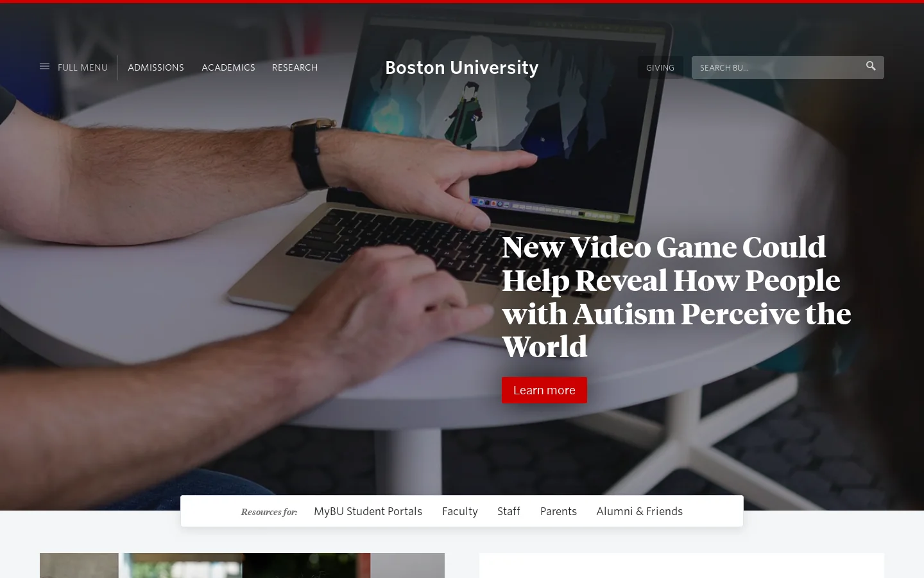Go to Parents resources
Image resolution: width=924 pixels, height=578 pixels.
(x=558, y=511)
